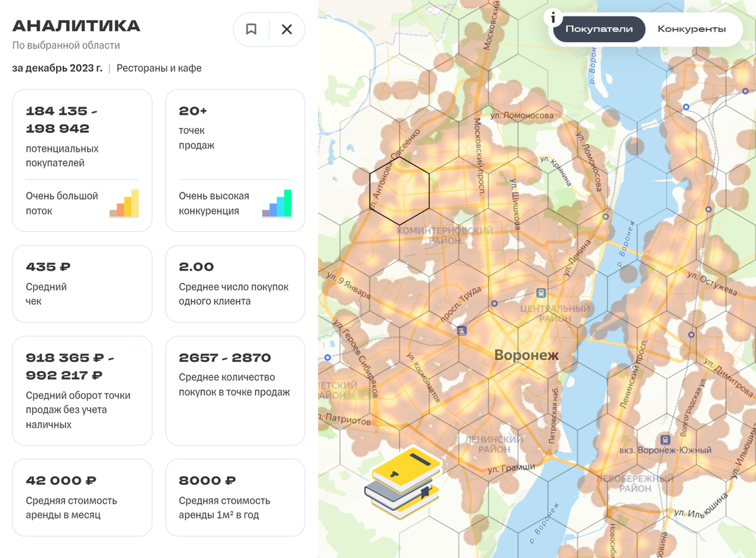
Task: Click the Петровская наб. label
Action: pyautogui.click(x=553, y=414)
